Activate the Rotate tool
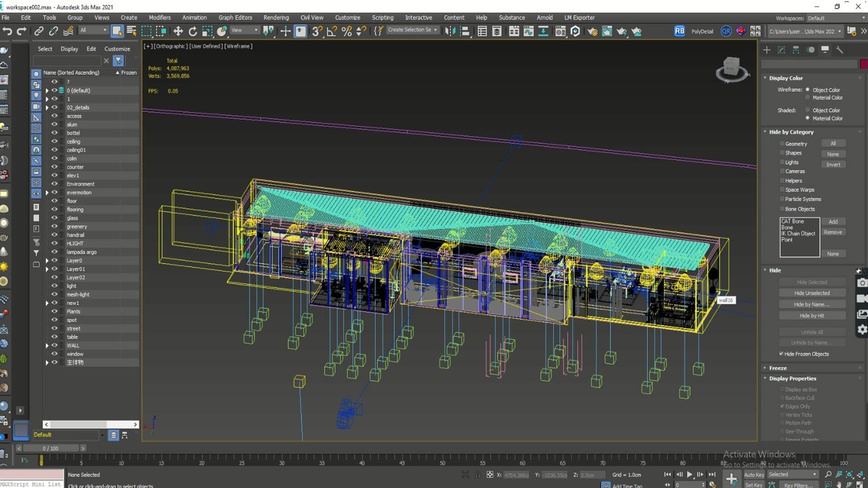 pos(193,31)
